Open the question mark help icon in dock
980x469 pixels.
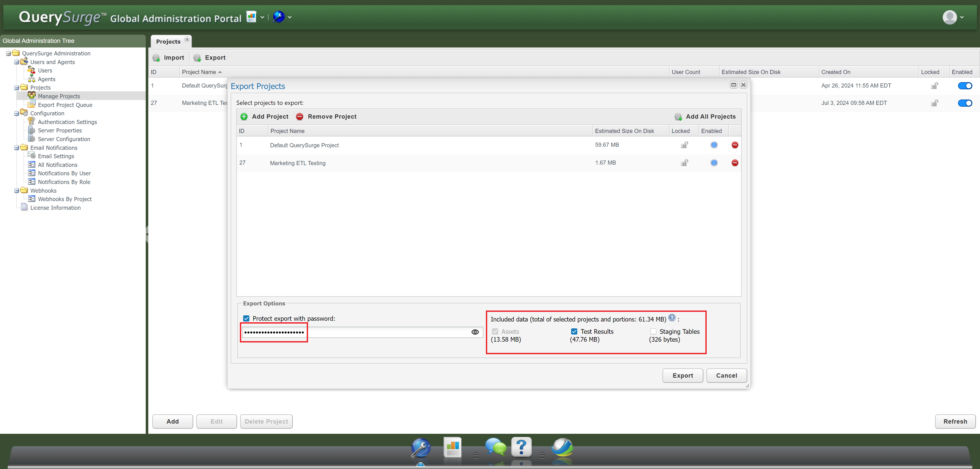click(521, 447)
